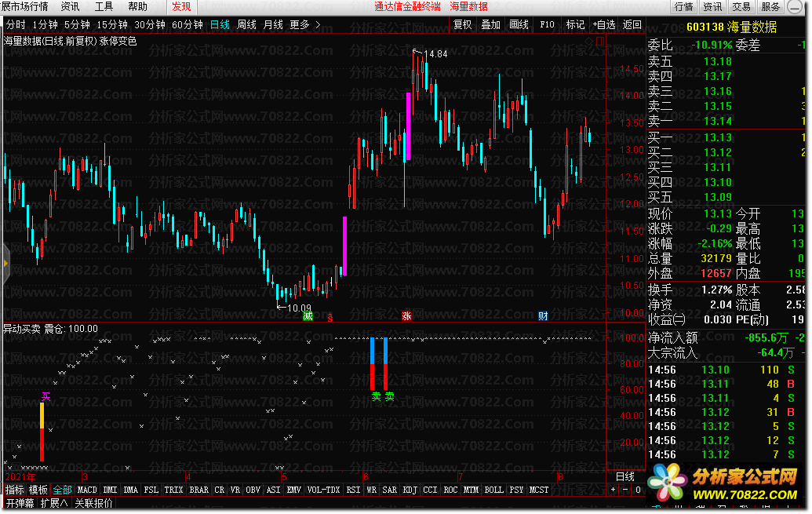Screen dimensions: 812x514
Task: Switch indicator to MACD
Action: pos(87,490)
